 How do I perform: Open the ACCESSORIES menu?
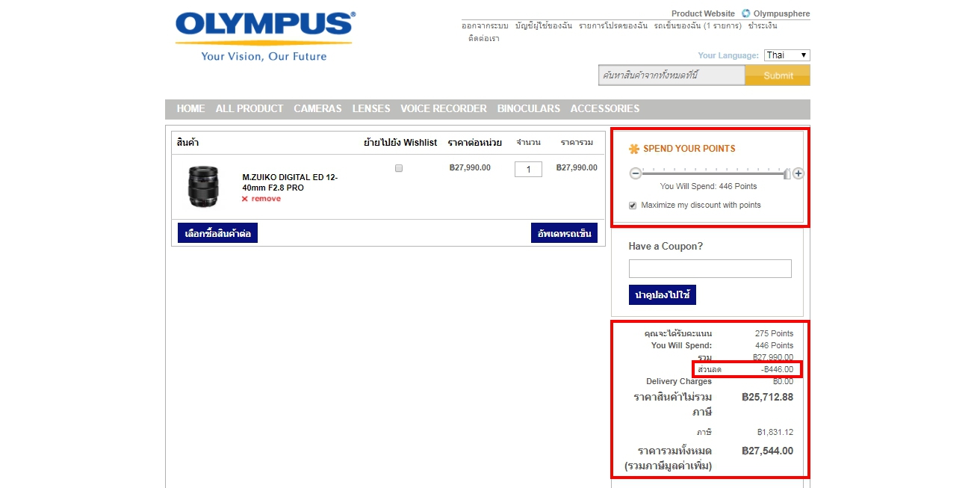(605, 108)
